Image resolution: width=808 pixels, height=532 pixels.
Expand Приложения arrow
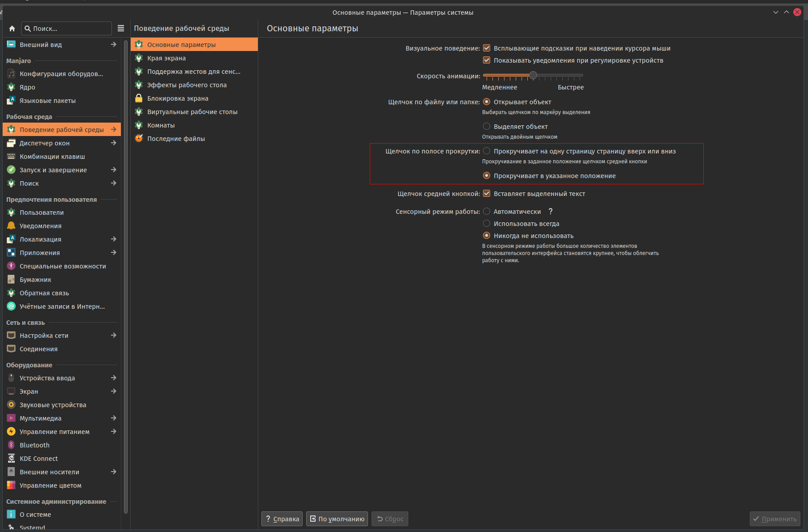click(113, 253)
